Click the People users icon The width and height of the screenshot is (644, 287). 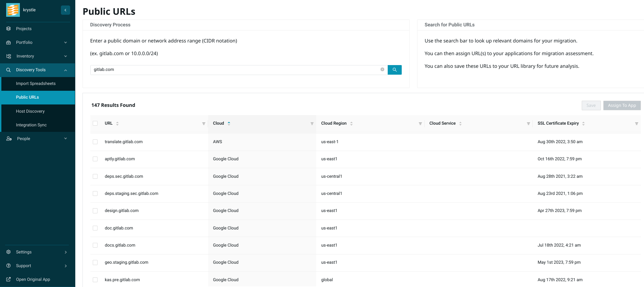click(x=9, y=139)
